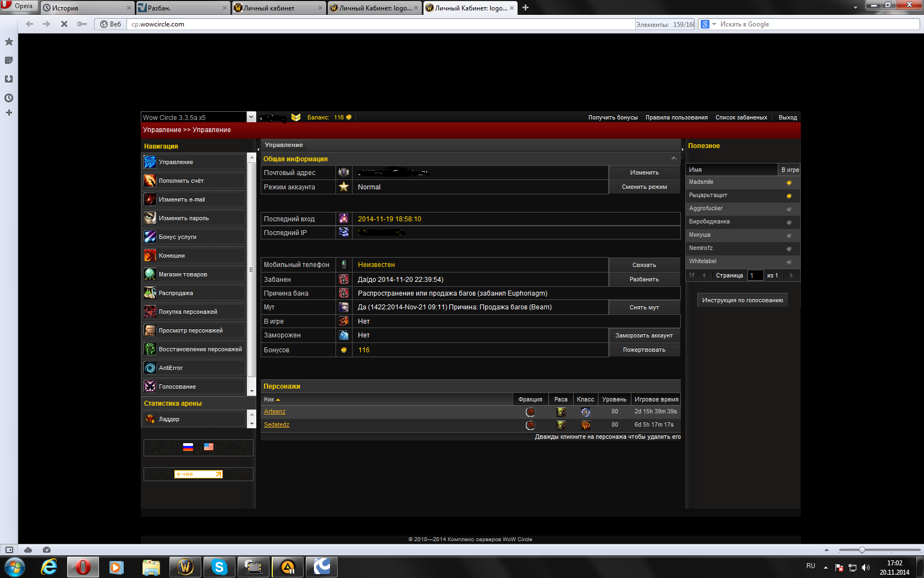The width and height of the screenshot is (924, 578).
Task: Switch to the История browser tab
Action: pos(87,8)
